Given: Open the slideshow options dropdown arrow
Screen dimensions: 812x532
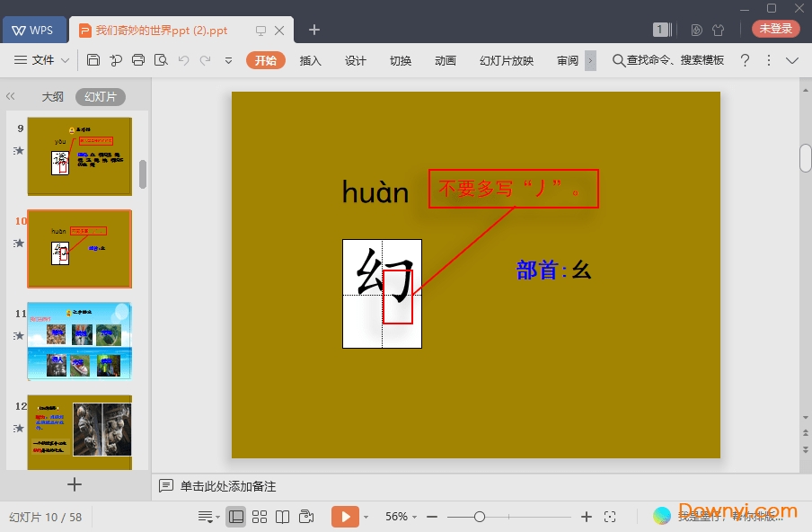Looking at the screenshot, I should click(366, 517).
